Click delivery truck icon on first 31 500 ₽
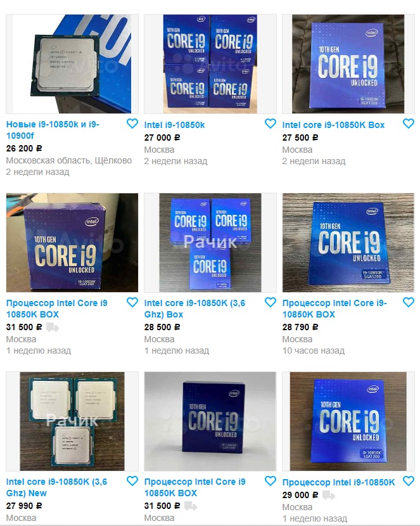Image resolution: width=420 pixels, height=526 pixels. pyautogui.click(x=53, y=327)
